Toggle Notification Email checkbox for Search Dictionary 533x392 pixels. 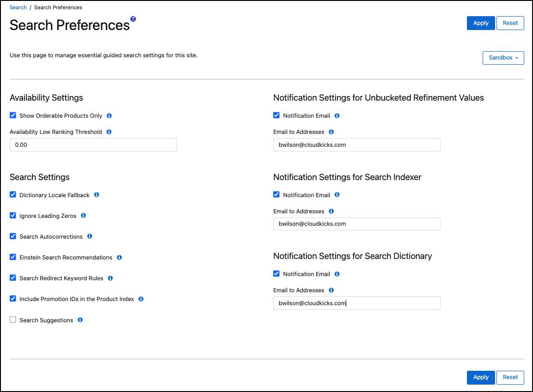276,273
